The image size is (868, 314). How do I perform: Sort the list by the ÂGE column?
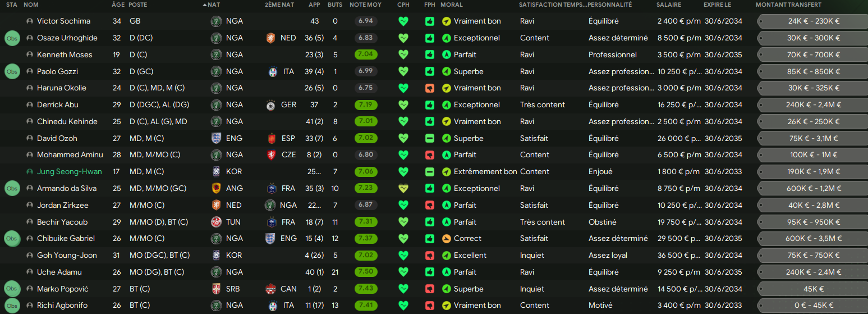tap(118, 4)
